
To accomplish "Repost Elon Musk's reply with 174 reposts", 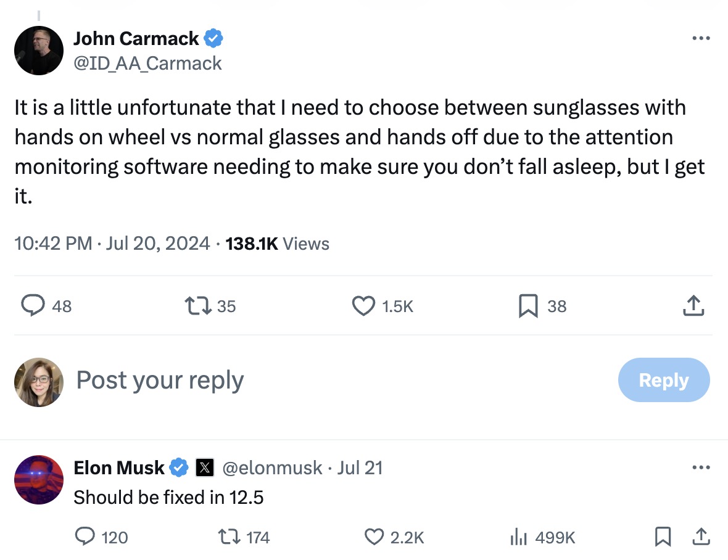I will 244,537.
